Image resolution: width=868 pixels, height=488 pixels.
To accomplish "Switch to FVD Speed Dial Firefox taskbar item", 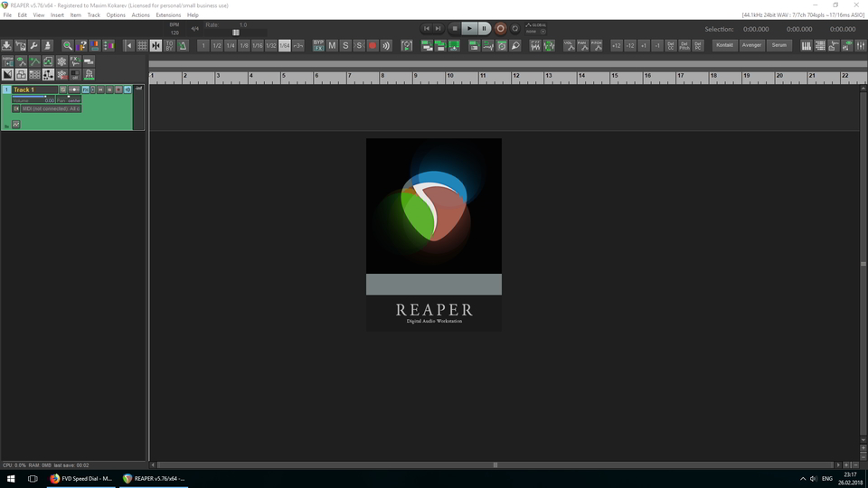I will tap(80, 479).
